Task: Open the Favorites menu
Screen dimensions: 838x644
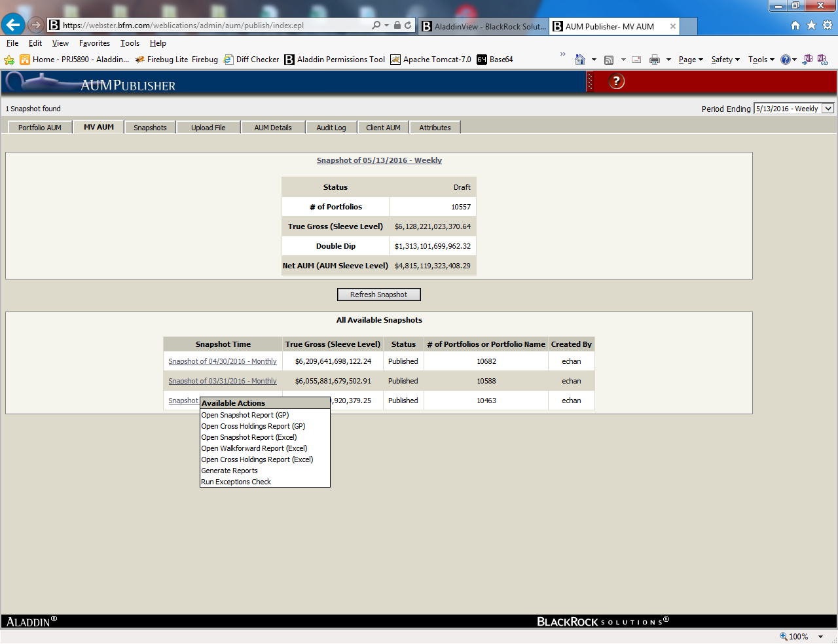Action: coord(94,43)
